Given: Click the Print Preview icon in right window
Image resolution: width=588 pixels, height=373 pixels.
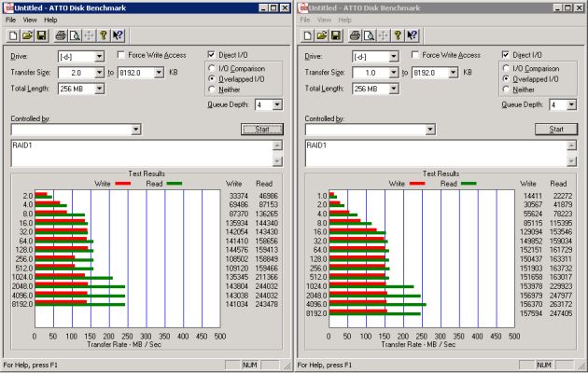Looking at the screenshot, I should click(x=370, y=35).
